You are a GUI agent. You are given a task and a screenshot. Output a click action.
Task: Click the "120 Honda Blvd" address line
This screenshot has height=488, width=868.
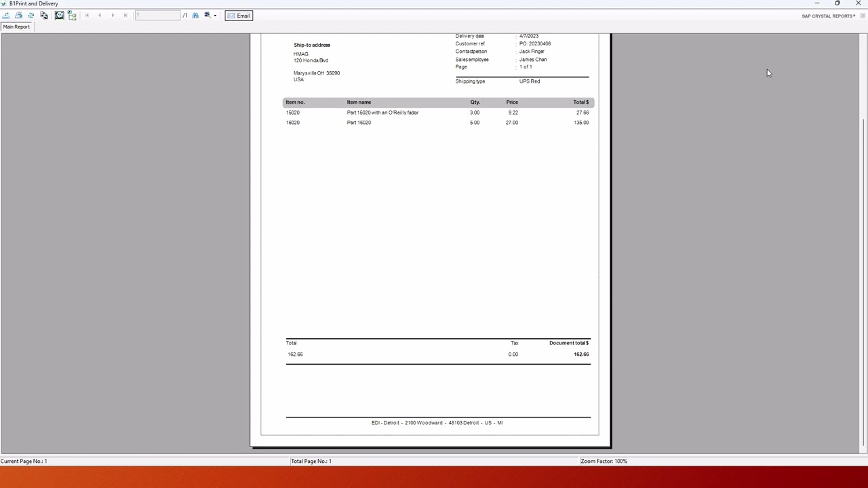click(311, 60)
